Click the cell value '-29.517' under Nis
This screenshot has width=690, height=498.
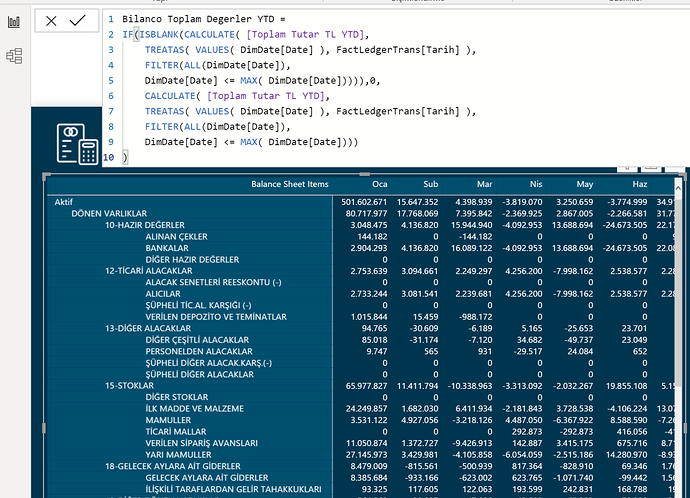(528, 351)
